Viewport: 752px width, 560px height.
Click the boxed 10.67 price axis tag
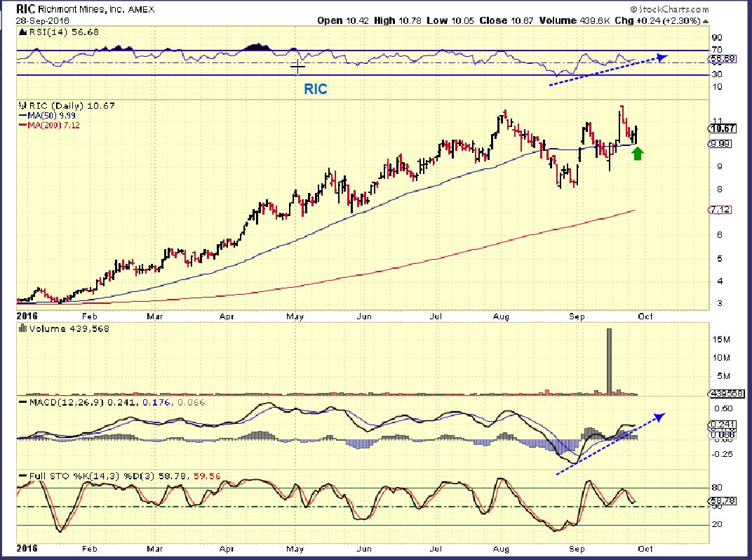coord(723,128)
